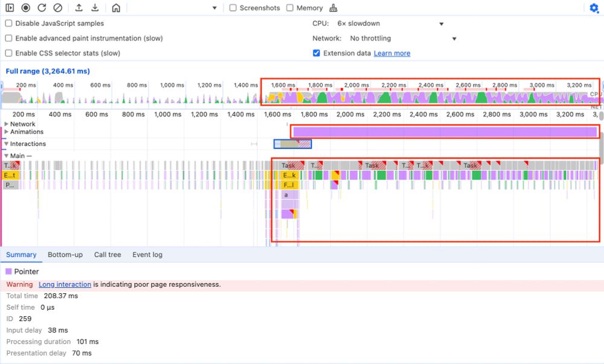Switch to the Event log tab
The image size is (604, 364).
[x=147, y=254]
